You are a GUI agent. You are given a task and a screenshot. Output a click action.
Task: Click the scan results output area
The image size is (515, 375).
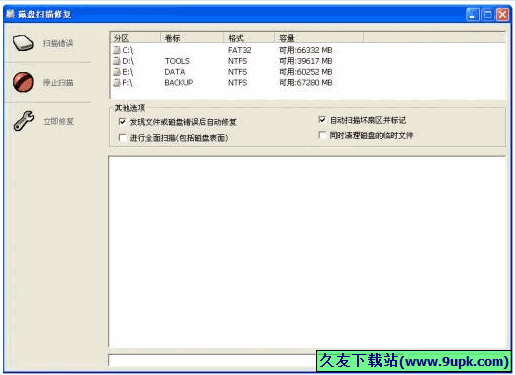coord(307,252)
